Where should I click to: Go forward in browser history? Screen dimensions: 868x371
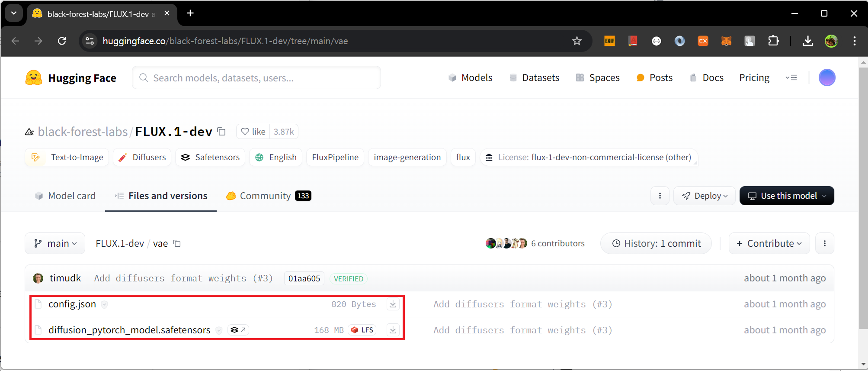tap(38, 41)
